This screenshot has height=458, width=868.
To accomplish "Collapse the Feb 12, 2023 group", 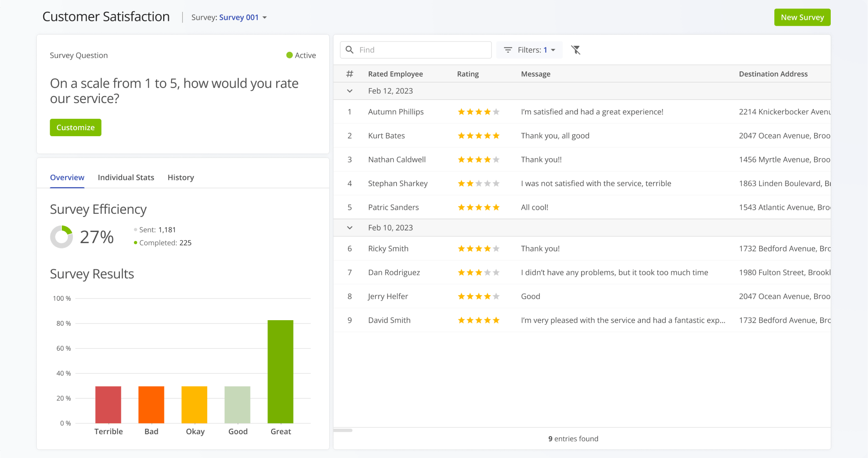I will click(x=349, y=91).
